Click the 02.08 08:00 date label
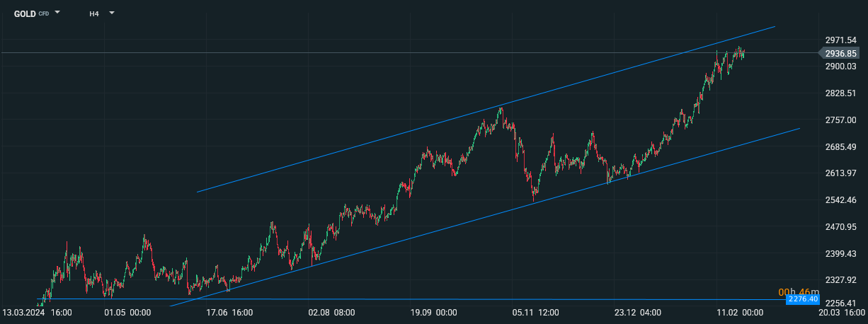The image size is (868, 324). (x=331, y=312)
